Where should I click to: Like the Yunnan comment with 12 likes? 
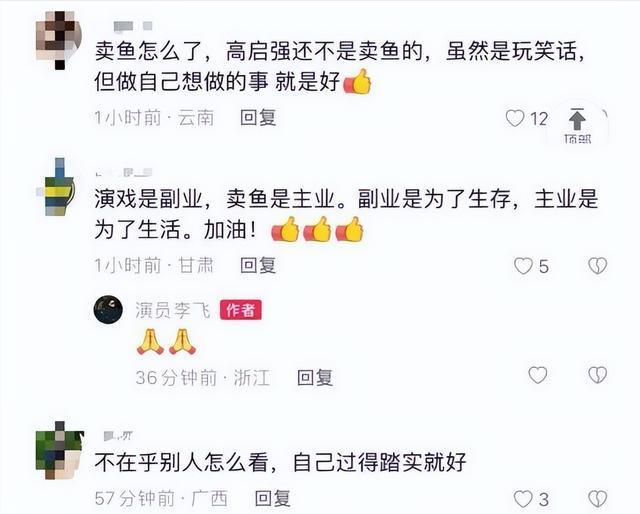pos(515,118)
